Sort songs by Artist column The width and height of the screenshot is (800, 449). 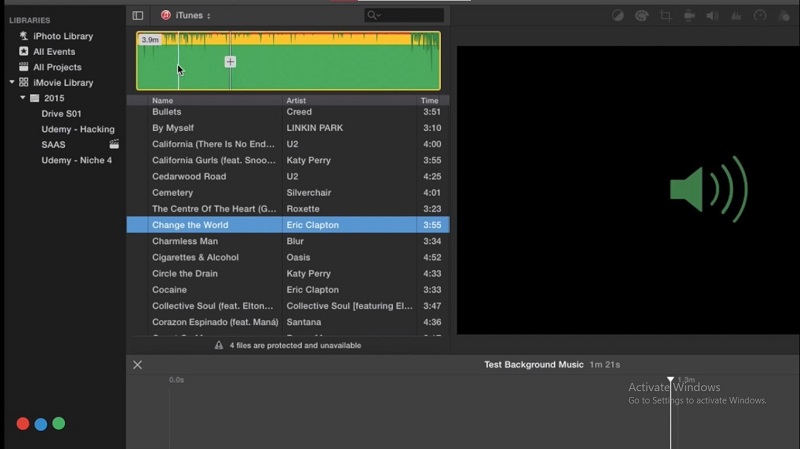click(x=296, y=101)
